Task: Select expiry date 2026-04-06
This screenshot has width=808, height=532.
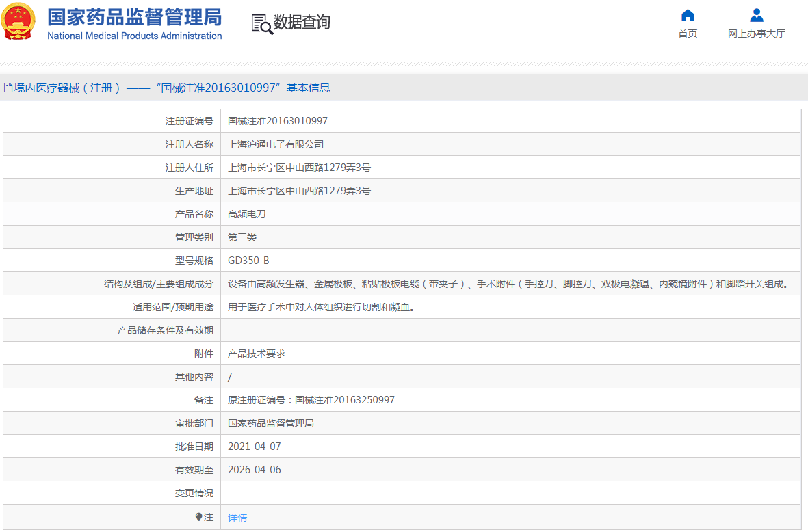Action: pyautogui.click(x=254, y=470)
